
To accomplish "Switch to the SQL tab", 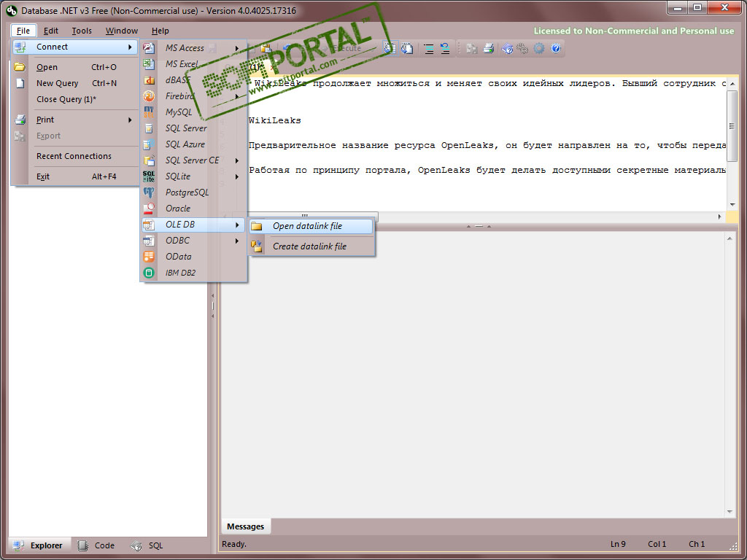I will click(x=147, y=545).
